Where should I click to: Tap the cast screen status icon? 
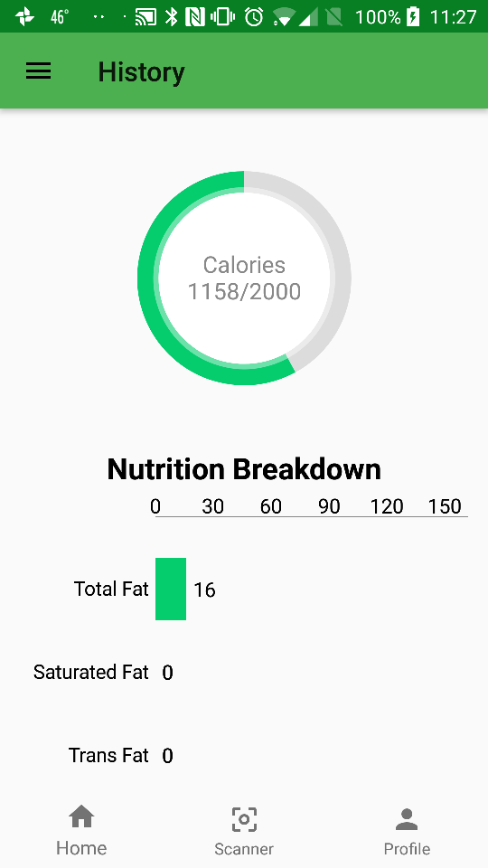click(x=146, y=17)
